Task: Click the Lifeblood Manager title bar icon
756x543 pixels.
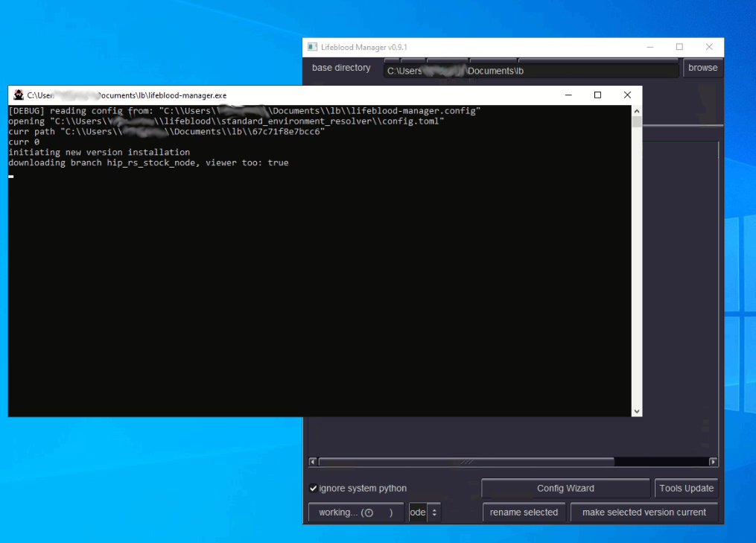Action: point(313,47)
